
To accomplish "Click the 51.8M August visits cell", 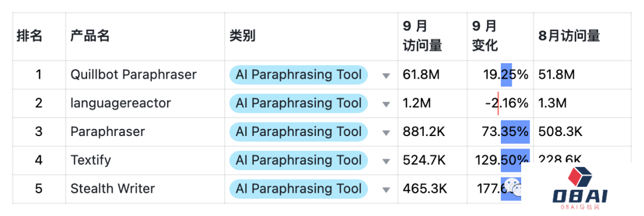I will pos(583,75).
